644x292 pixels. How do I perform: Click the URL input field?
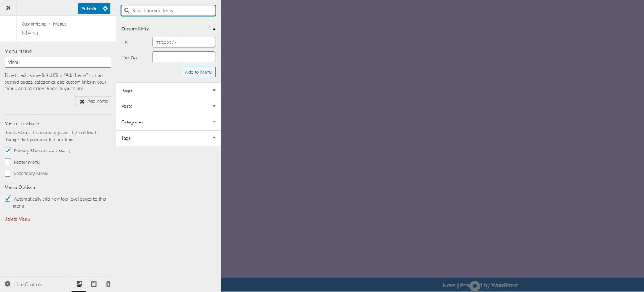184,42
